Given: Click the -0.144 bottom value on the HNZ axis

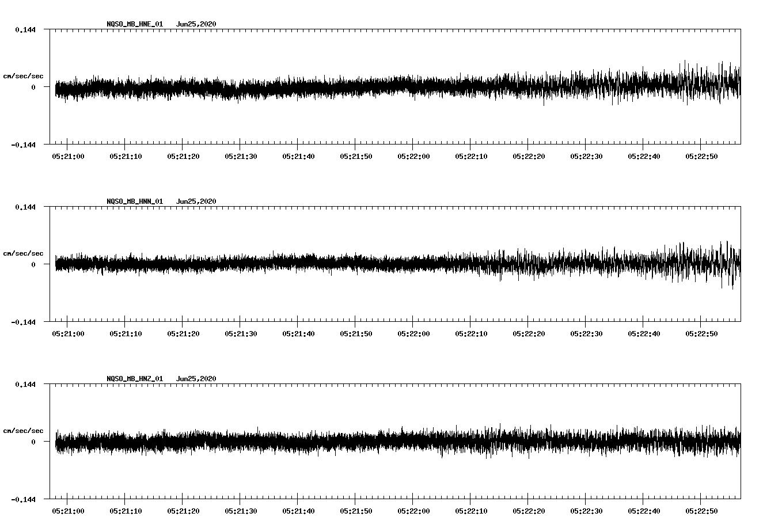Looking at the screenshot, I should point(23,499).
